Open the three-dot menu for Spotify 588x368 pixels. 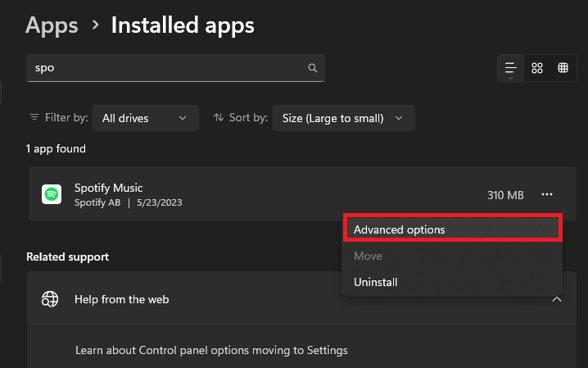(547, 194)
